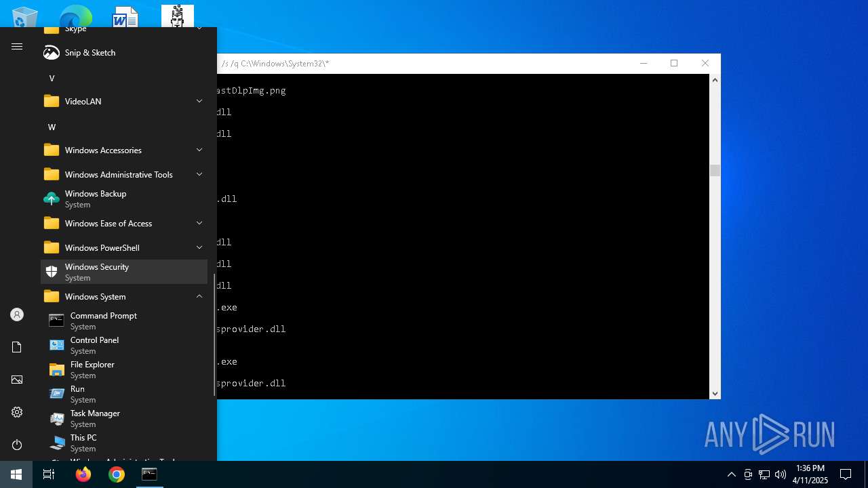Switch to Command Prompt taskbar item
Viewport: 868px width, 488px height.
pos(149,474)
